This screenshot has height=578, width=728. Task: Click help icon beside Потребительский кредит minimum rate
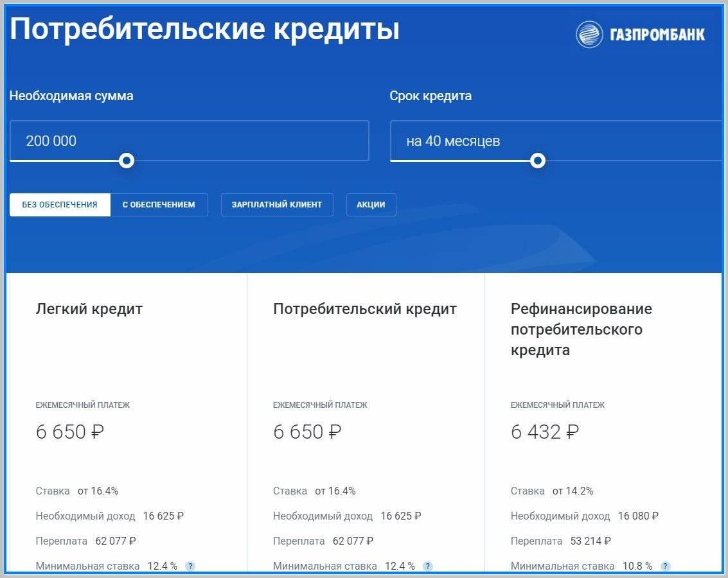(428, 566)
